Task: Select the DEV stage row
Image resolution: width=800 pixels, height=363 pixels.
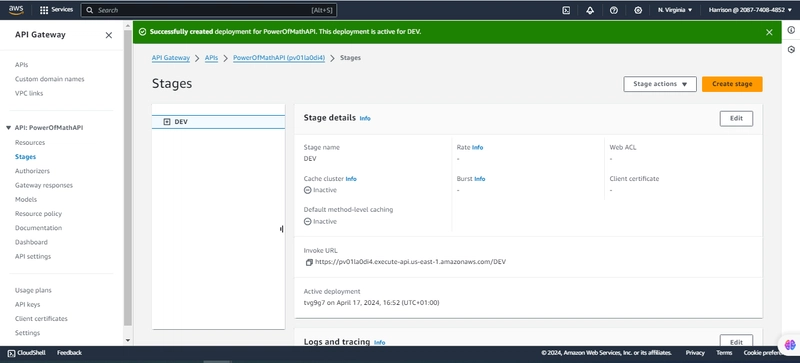Action: pos(218,122)
